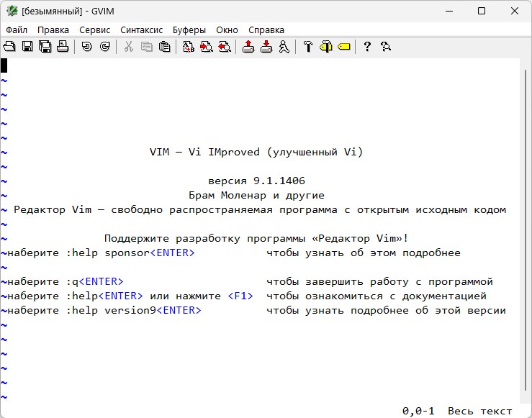The image size is (532, 418).
Task: Click the 'Поддержите разработку программы' line
Action: [x=256, y=238]
